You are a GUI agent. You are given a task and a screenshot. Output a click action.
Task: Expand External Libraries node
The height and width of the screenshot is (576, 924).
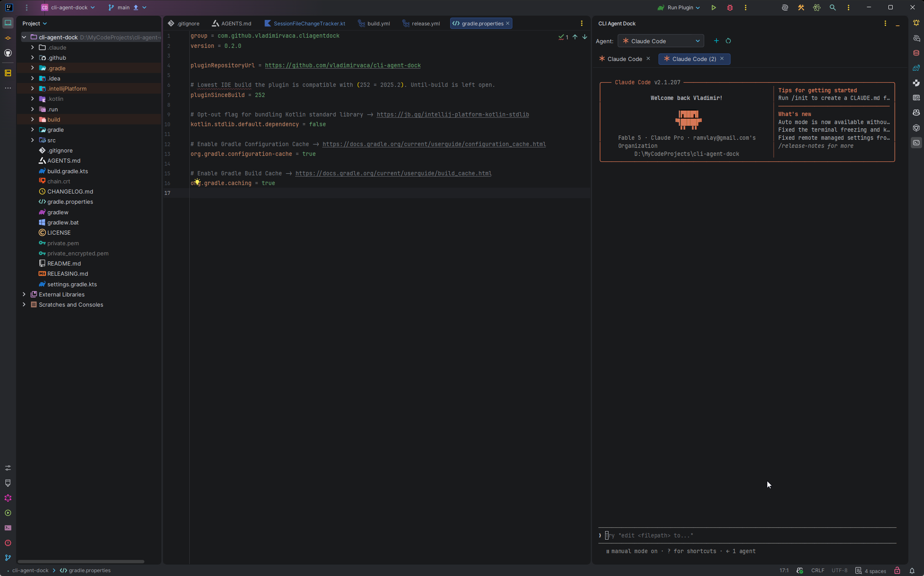24,294
